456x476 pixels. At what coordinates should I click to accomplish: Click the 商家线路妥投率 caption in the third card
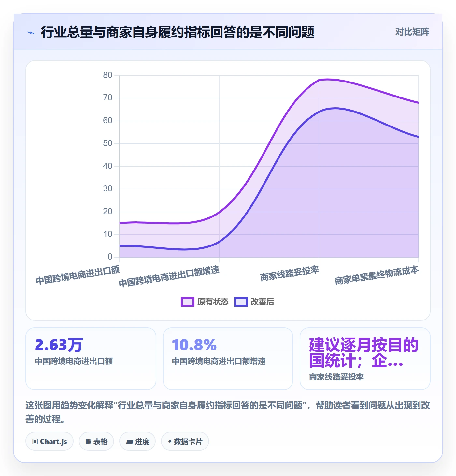[336, 377]
